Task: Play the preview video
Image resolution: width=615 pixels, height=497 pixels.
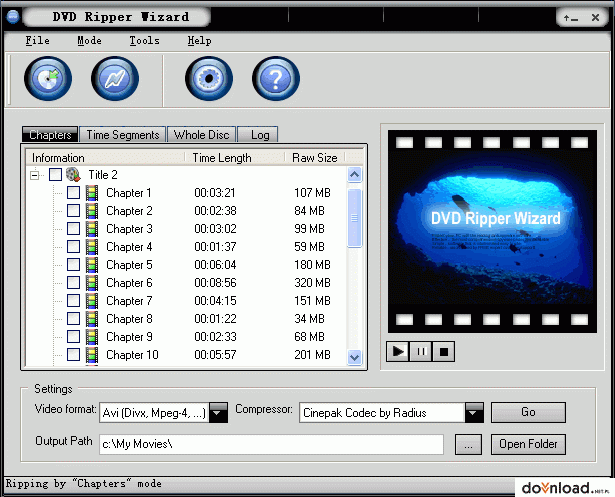Action: (x=398, y=351)
